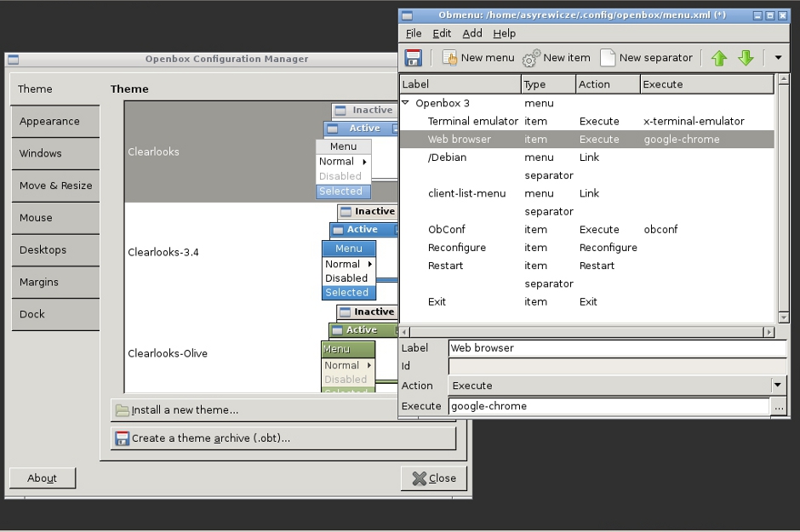Maximize the Obmenu window

770,16
